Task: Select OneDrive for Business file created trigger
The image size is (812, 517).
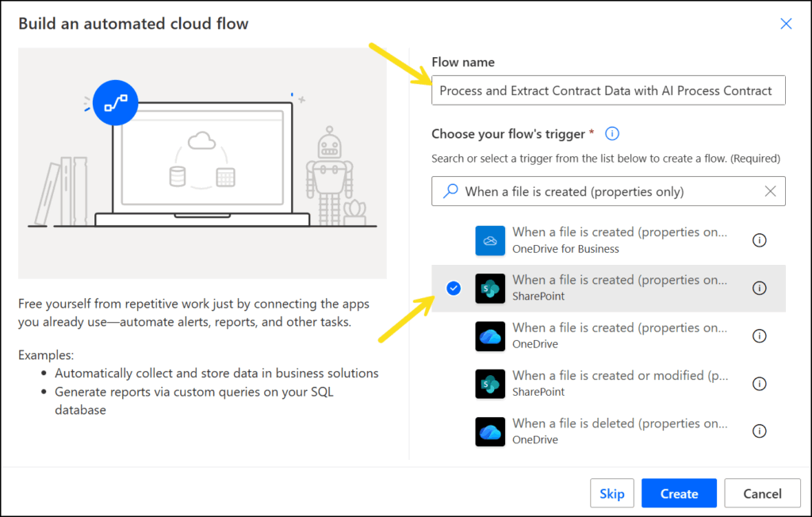Action: 619,240
